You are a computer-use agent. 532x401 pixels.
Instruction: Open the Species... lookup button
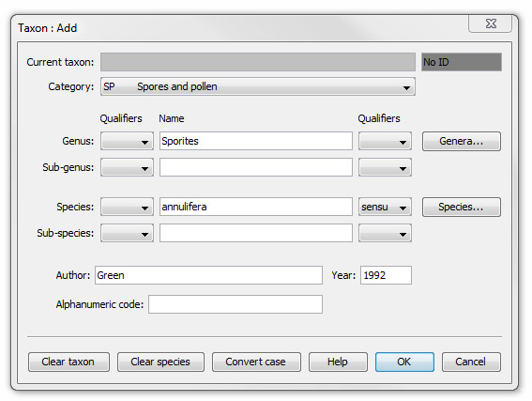coord(461,208)
